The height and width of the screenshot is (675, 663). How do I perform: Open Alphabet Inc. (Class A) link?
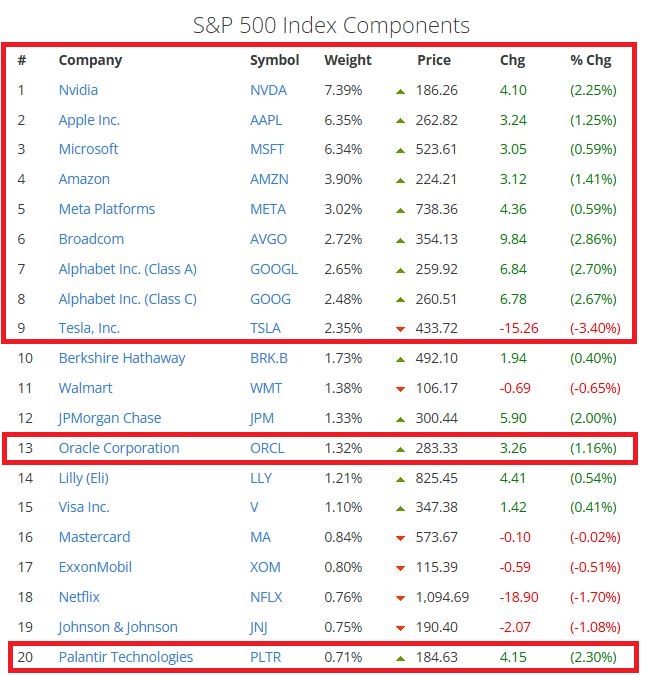point(127,269)
